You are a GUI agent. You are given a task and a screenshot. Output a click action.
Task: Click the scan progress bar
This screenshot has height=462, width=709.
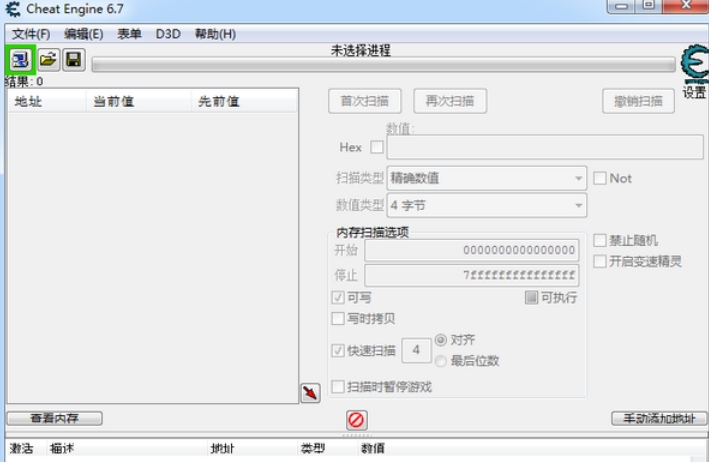click(x=383, y=65)
